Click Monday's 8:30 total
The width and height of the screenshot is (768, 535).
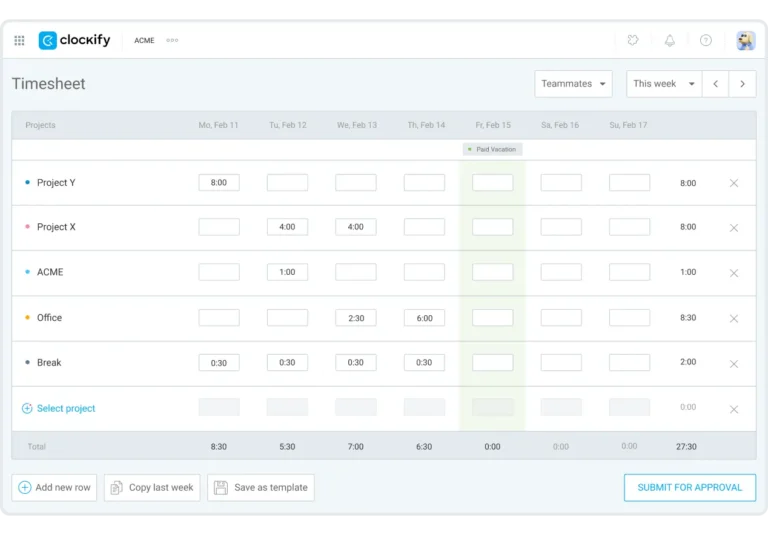(x=218, y=446)
